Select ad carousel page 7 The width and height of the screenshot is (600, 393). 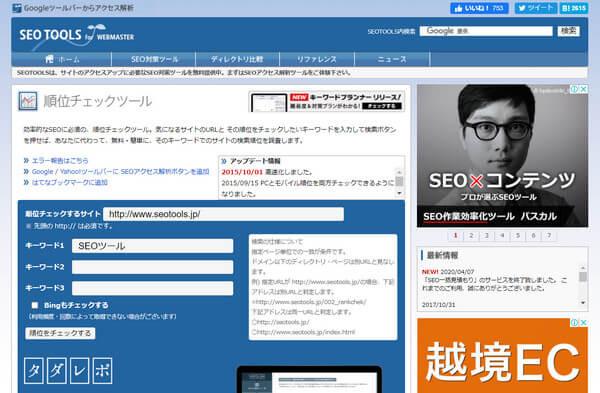click(549, 236)
